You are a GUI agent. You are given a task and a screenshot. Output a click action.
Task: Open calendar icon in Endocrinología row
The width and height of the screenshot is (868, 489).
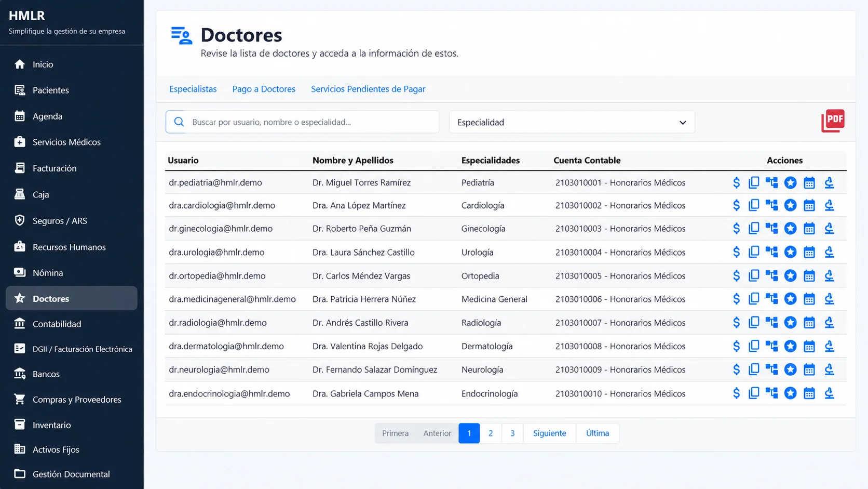pos(809,393)
